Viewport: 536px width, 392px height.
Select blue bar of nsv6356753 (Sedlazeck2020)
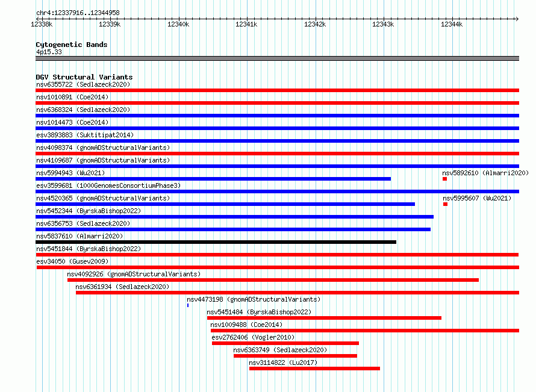[x=233, y=229]
